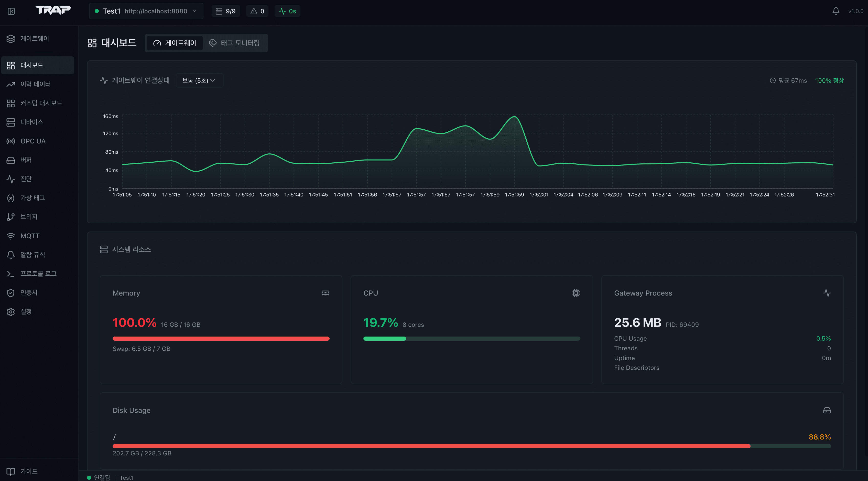Click the 알람 규칙 bell icon
Viewport: 868px width, 481px height.
click(11, 255)
